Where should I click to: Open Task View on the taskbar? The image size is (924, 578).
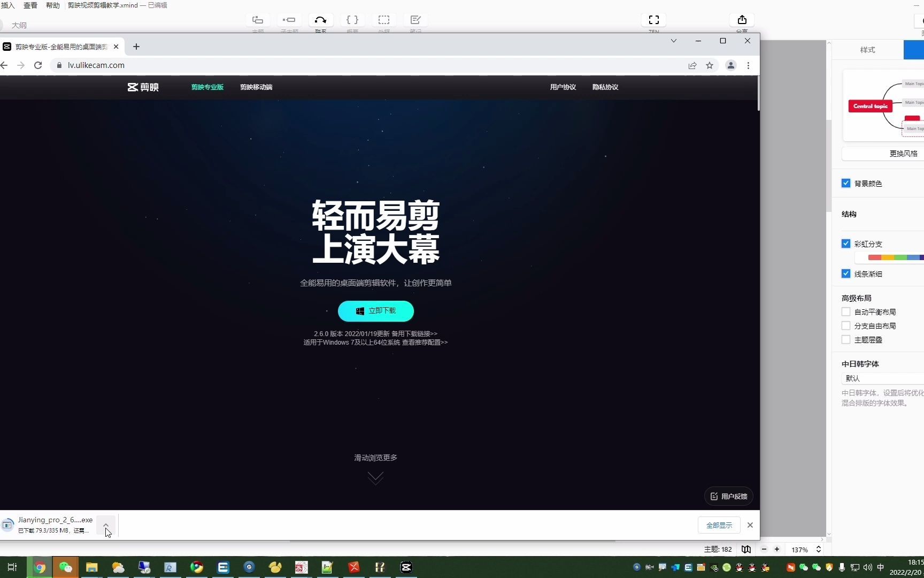tap(12, 567)
